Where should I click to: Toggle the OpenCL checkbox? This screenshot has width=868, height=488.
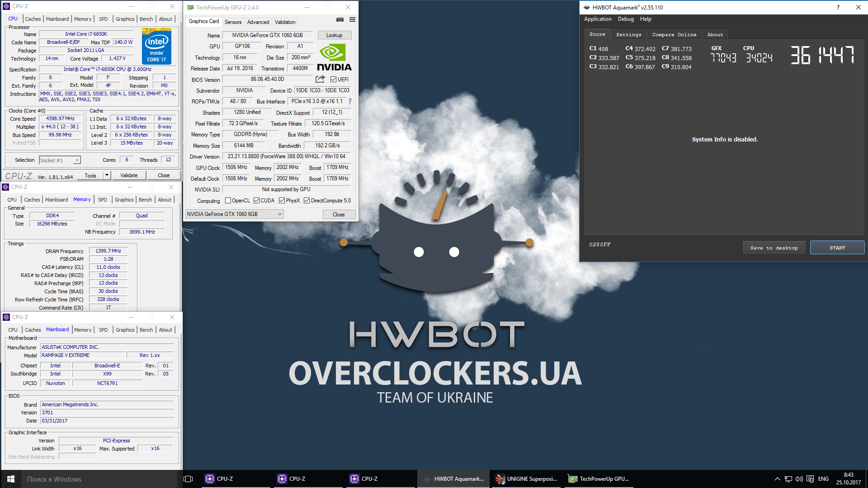228,201
